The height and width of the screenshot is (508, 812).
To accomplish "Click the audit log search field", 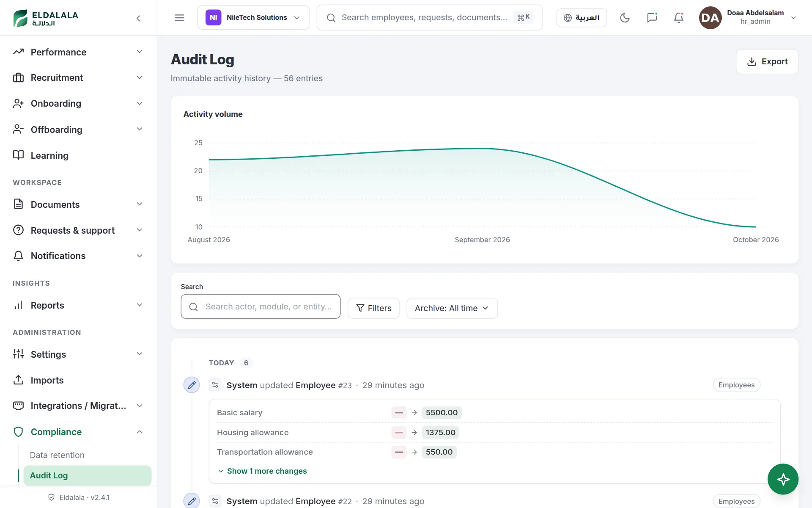I will (261, 306).
